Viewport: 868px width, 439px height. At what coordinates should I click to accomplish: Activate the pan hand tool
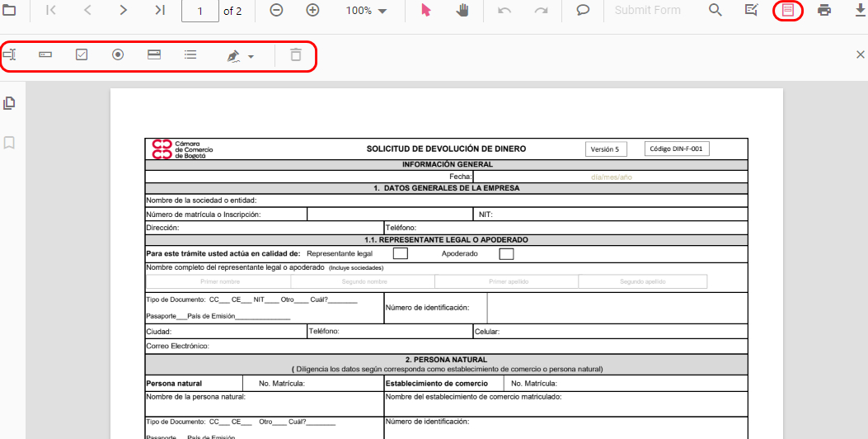point(462,10)
